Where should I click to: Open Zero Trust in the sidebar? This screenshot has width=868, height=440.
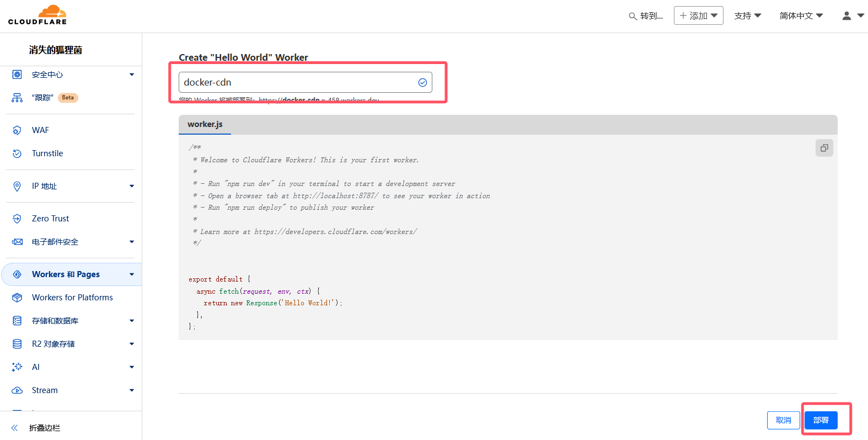(x=50, y=219)
